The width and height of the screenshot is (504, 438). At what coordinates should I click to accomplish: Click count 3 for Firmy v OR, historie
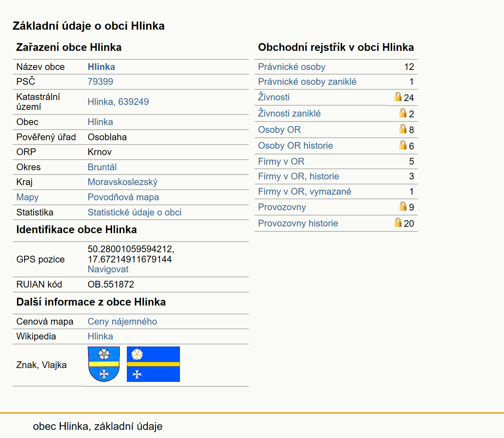[x=411, y=176]
